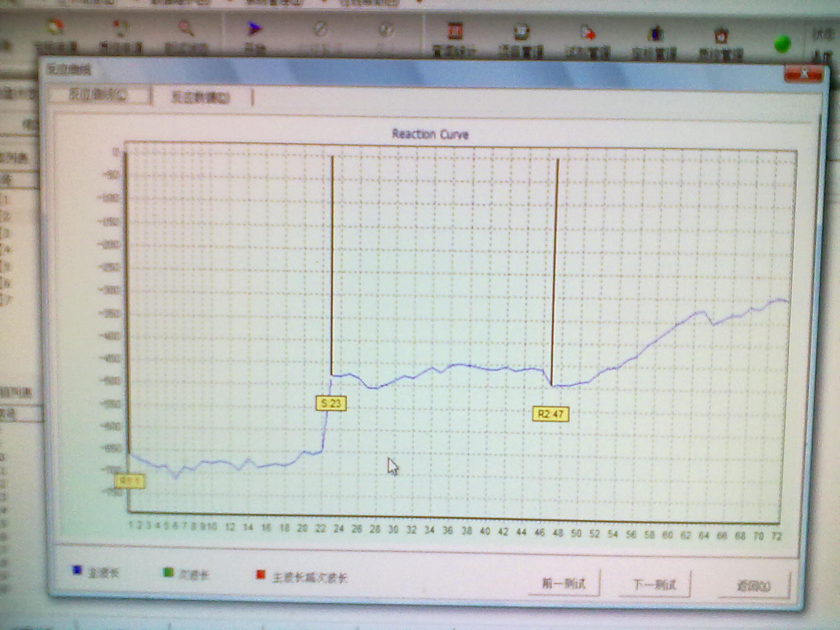Click the S 23 marker label
Image resolution: width=840 pixels, height=630 pixels.
tap(331, 403)
